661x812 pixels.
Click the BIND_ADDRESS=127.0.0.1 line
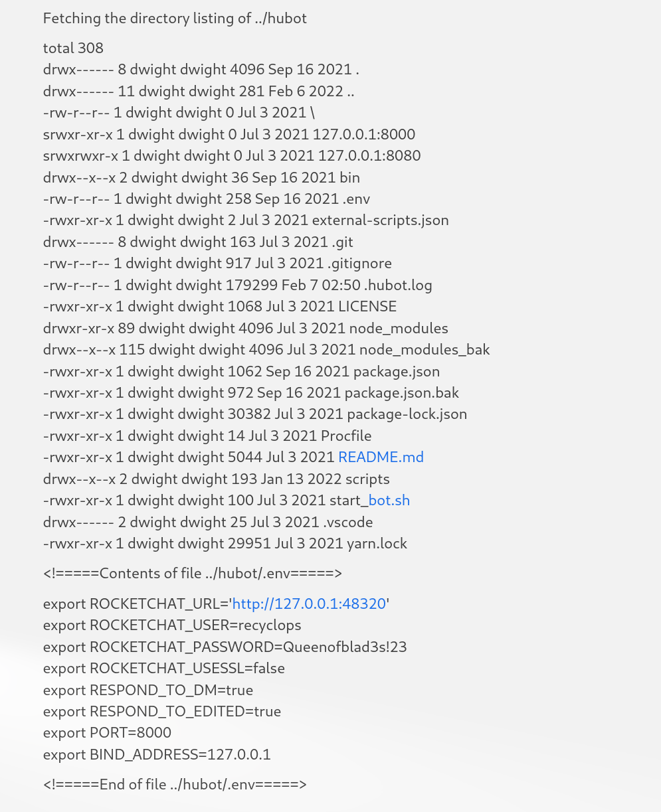click(157, 754)
